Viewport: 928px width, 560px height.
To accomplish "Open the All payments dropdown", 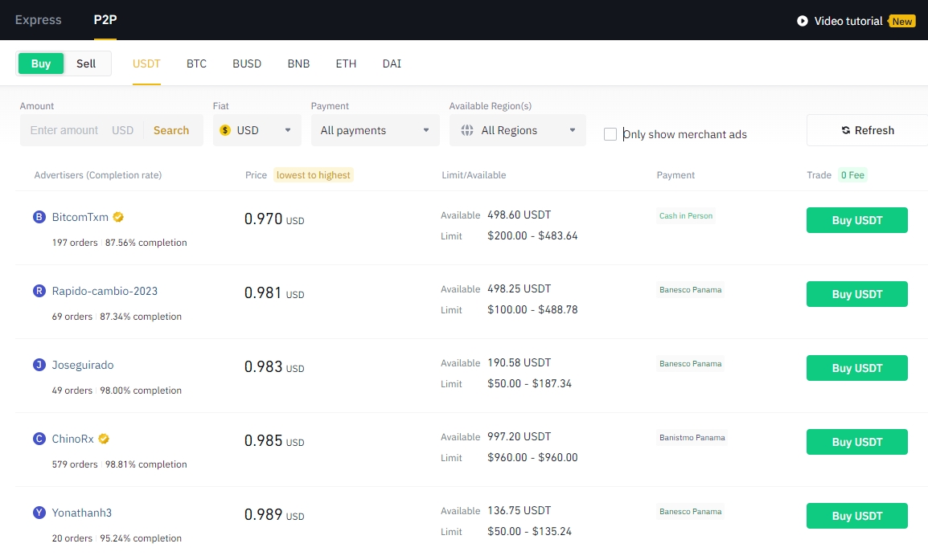I will [375, 129].
